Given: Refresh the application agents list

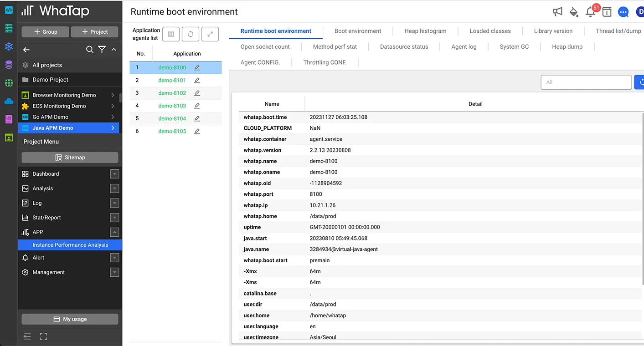Looking at the screenshot, I should pos(191,34).
